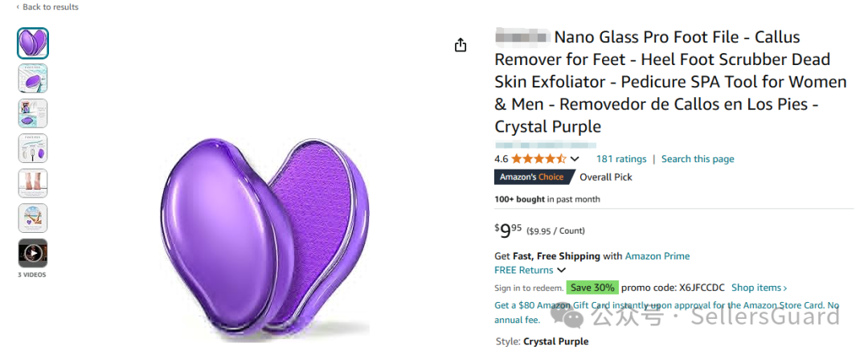Click the share icon above product image
The image size is (868, 351).
tap(461, 45)
